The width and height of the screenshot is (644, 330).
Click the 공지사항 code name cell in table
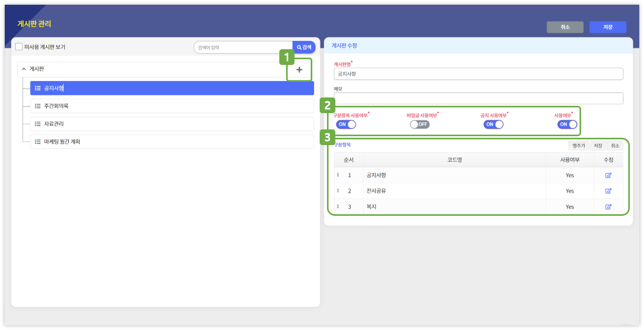coord(454,175)
